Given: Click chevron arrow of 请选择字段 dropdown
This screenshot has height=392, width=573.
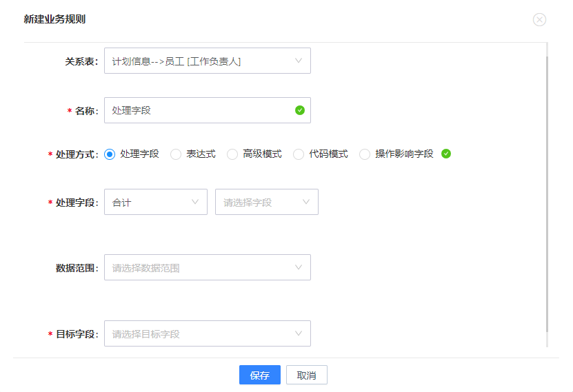Looking at the screenshot, I should 306,202.
